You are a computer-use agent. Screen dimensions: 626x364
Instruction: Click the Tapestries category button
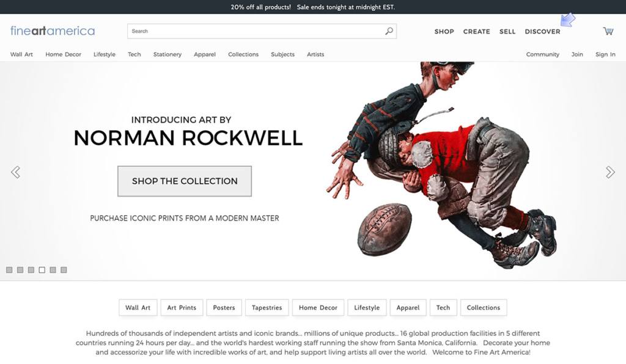coord(267,307)
